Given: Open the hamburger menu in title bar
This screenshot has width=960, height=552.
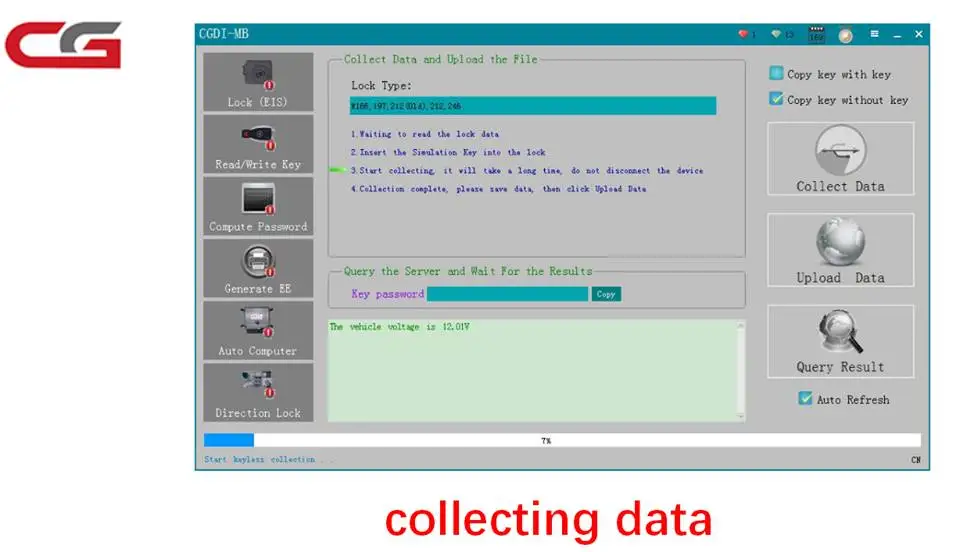Looking at the screenshot, I should tap(874, 34).
